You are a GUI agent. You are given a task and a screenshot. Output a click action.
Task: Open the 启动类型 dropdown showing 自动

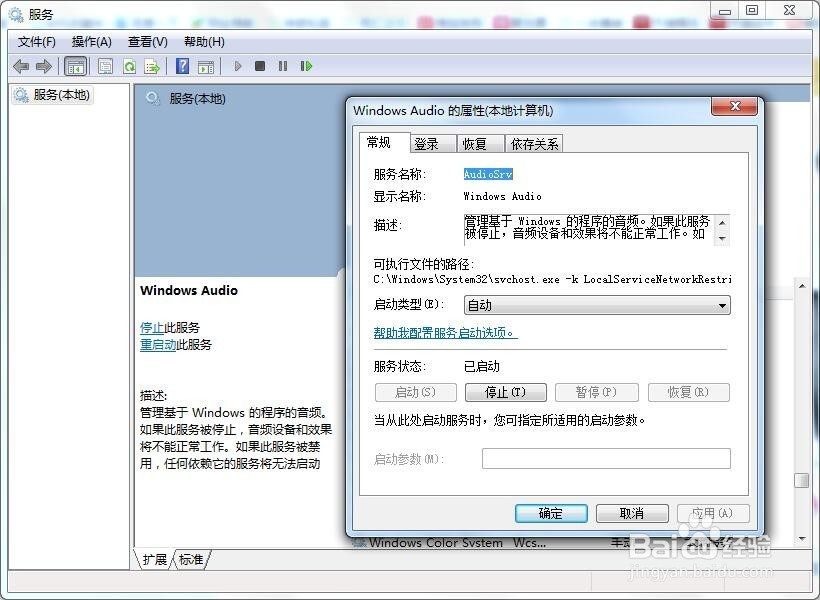[597, 305]
